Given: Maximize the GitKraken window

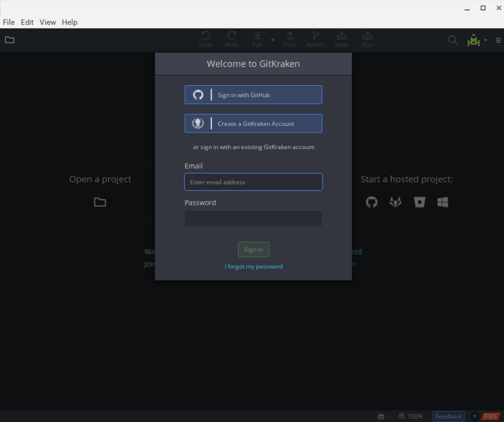Looking at the screenshot, I should [483, 8].
